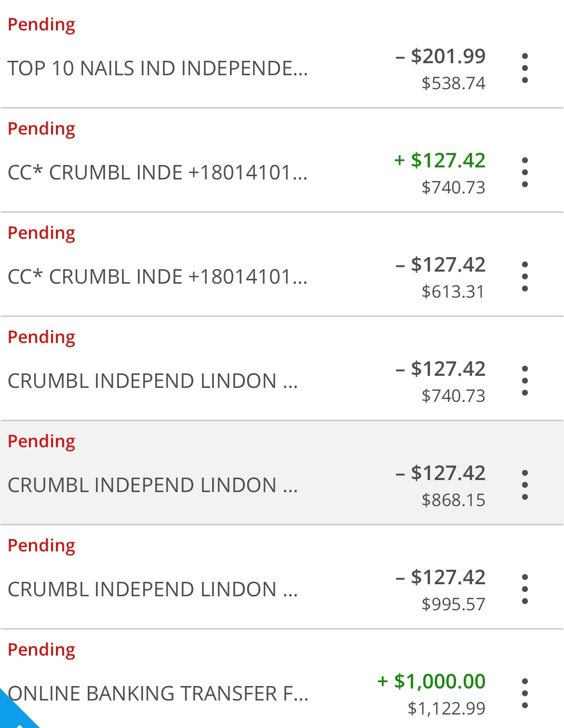Select the $868.15 running balance

(x=453, y=500)
